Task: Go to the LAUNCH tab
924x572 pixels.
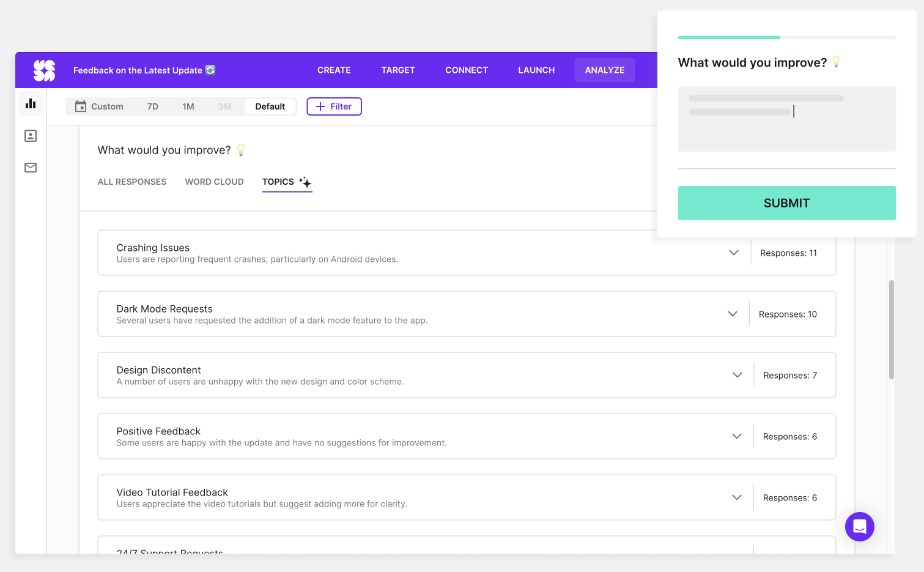Action: pos(536,70)
